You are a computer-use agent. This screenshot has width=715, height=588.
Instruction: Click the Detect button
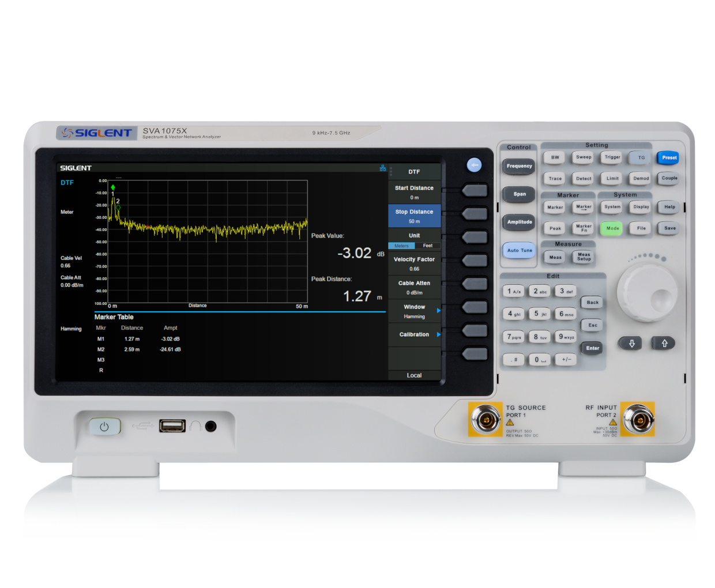[584, 179]
